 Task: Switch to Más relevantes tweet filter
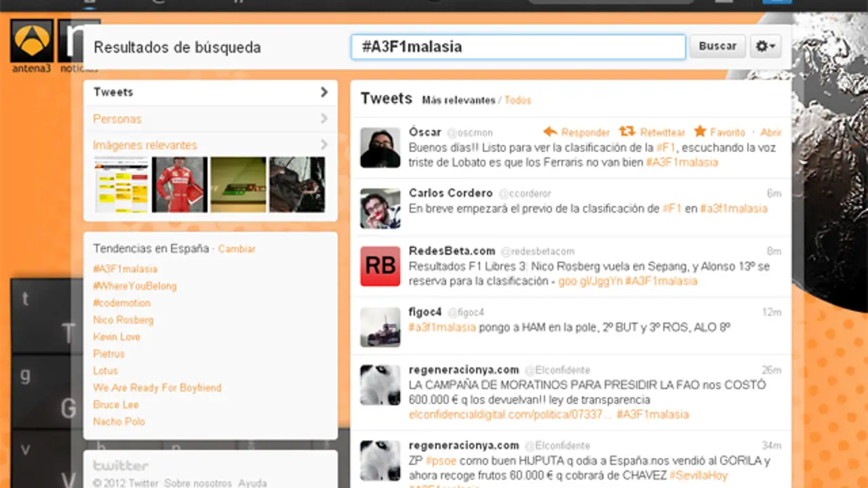pos(458,100)
